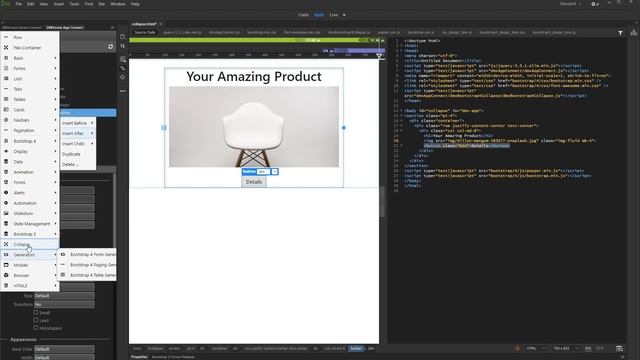Screen dimensions: 640x360
Task: Click the filter funnel icon above the code pane
Action: pyautogui.click(x=620, y=33)
